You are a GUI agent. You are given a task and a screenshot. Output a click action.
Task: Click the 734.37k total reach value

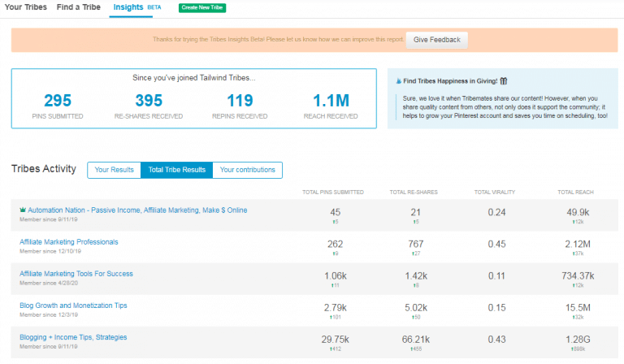coord(578,276)
